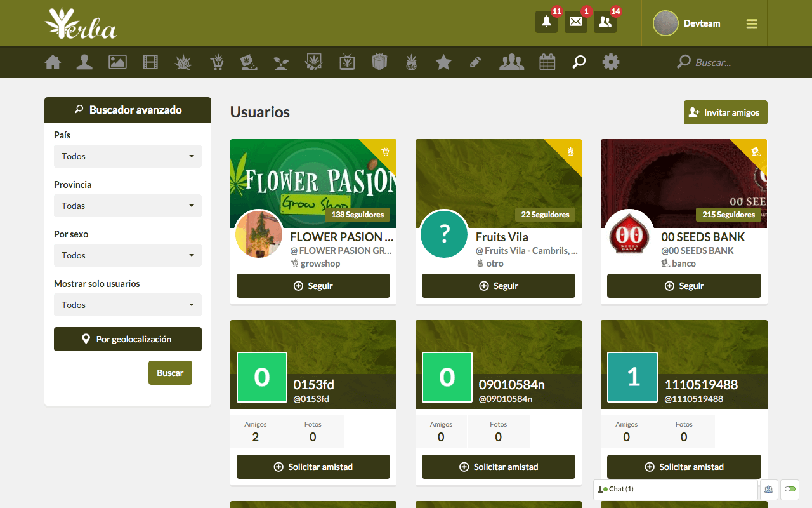Open the home icon in navigation bar

coord(53,62)
